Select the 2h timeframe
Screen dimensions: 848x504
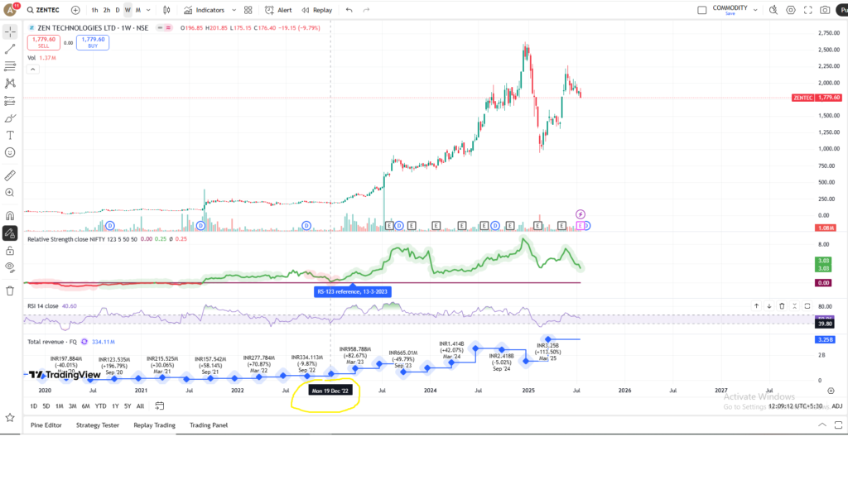107,10
